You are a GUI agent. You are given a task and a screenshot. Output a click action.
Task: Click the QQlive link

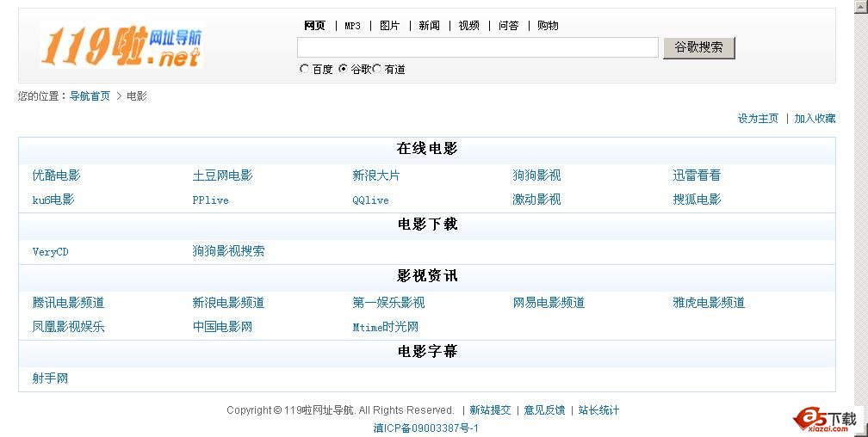pos(370,200)
